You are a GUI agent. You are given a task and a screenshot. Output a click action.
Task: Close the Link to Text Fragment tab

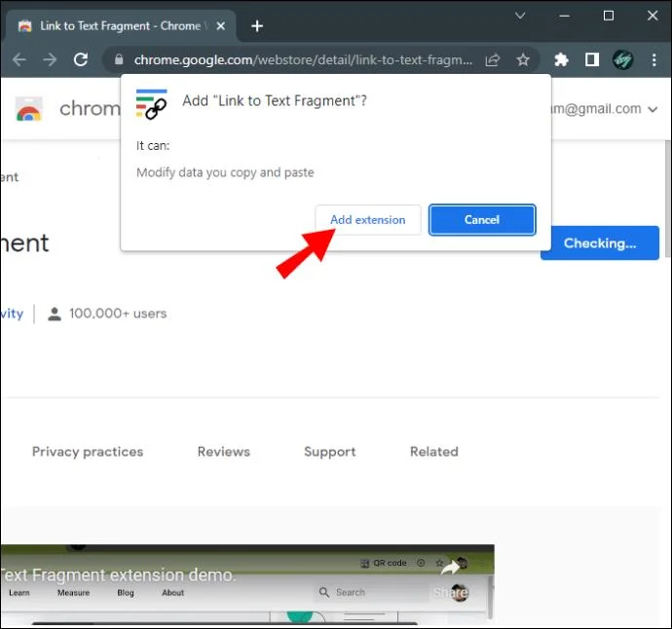tap(221, 26)
